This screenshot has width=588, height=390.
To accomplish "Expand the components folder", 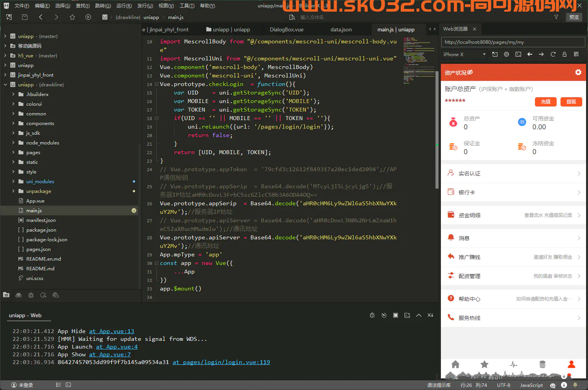I will tap(13, 123).
